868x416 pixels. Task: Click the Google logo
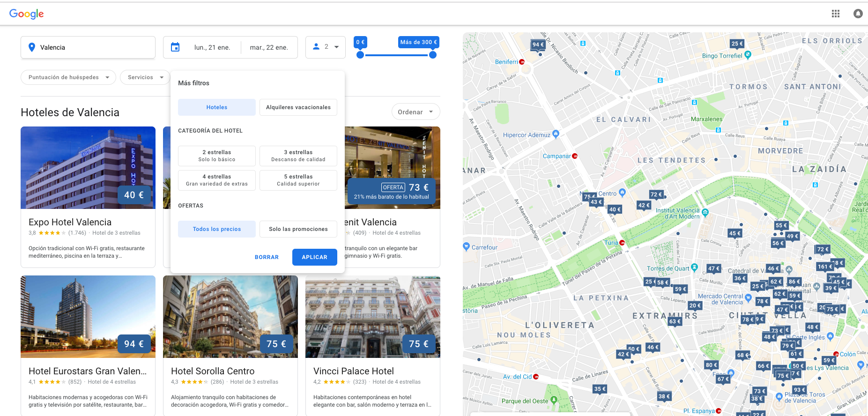(27, 14)
